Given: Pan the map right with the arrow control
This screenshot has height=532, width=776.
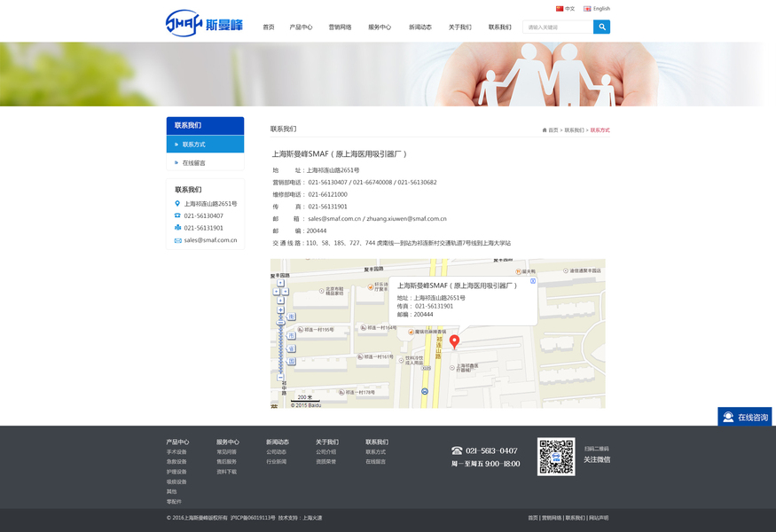Looking at the screenshot, I should (285, 292).
